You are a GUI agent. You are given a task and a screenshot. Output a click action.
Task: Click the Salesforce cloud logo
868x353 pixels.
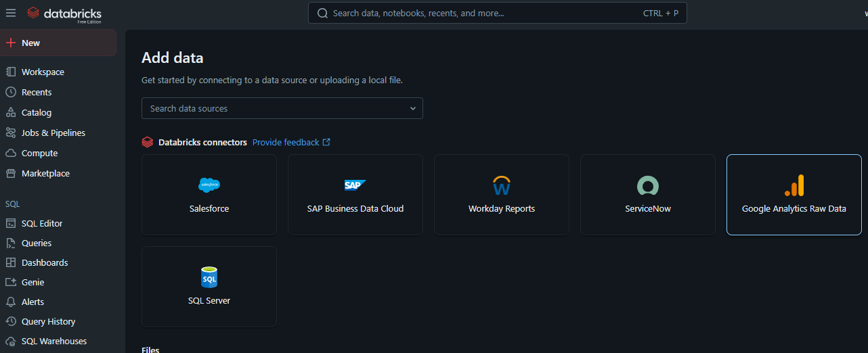209,185
